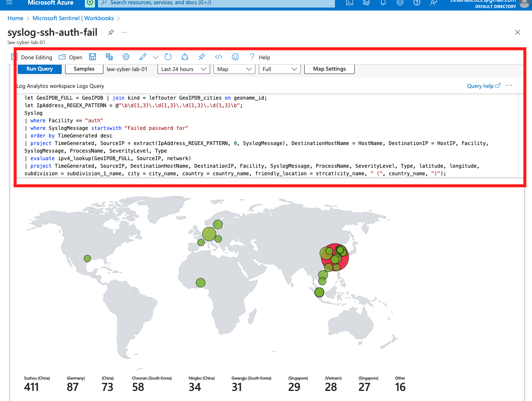This screenshot has height=401, width=532.
Task: Click the pencil edit icon in toolbar
Action: click(143, 57)
